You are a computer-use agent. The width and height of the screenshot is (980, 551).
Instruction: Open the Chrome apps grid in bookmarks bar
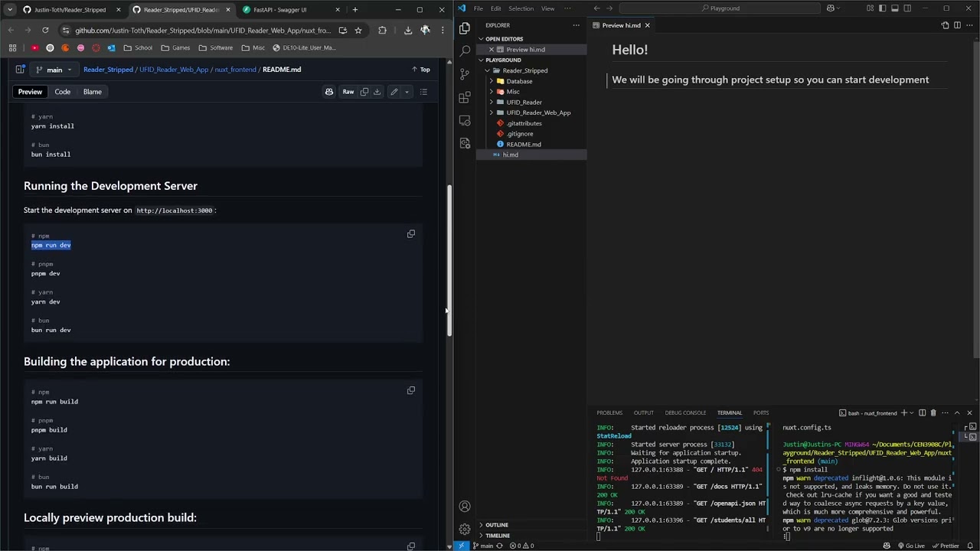(x=12, y=47)
